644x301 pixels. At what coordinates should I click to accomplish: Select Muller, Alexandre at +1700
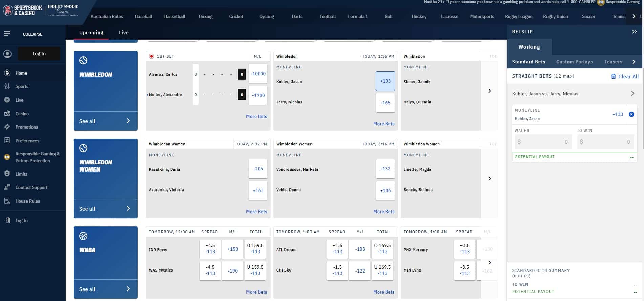pos(258,95)
